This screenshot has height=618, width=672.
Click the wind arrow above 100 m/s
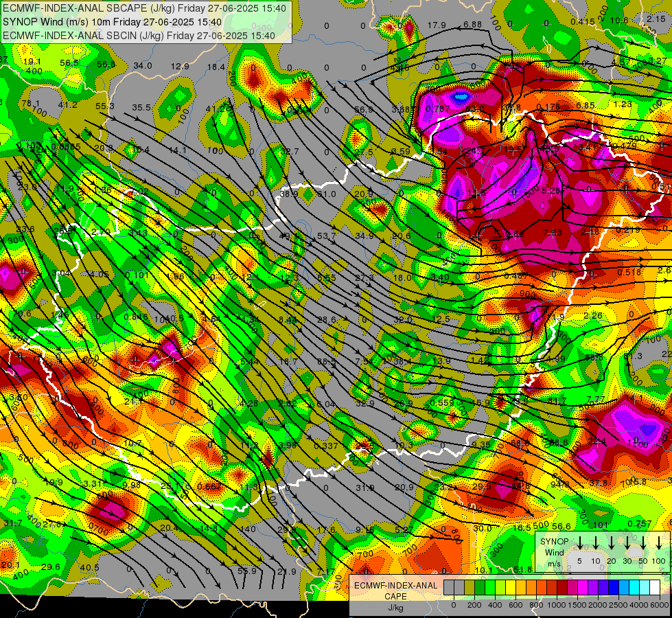click(659, 543)
